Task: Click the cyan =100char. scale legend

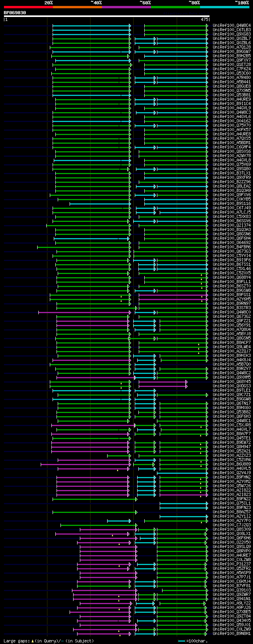Action: (193, 641)
